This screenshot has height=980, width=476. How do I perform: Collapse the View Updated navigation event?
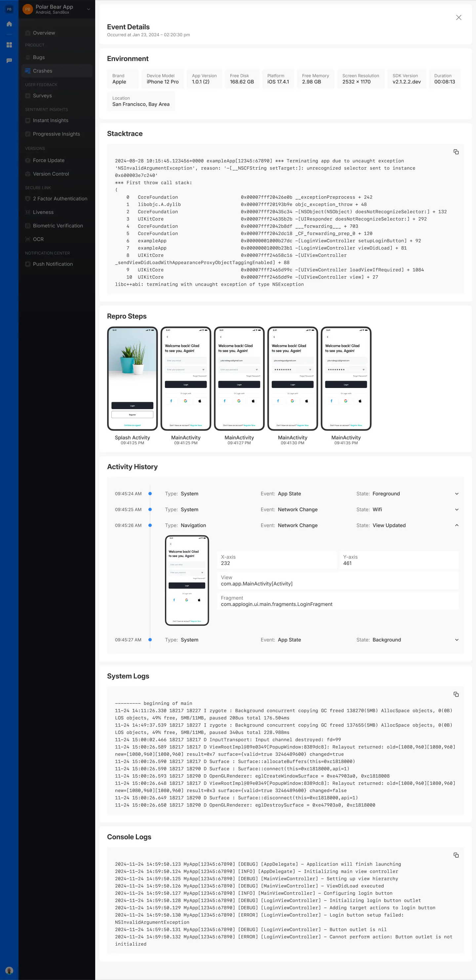pos(456,525)
